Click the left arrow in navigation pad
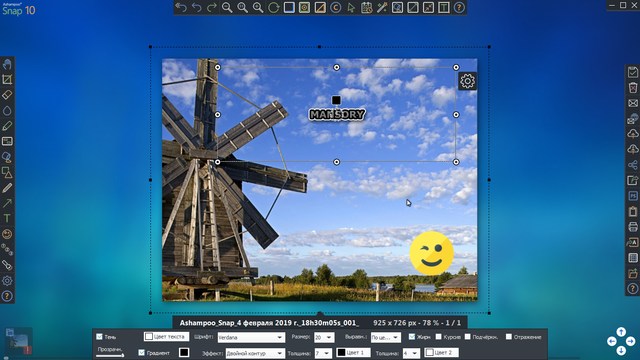The height and width of the screenshot is (360, 640). coord(611,341)
